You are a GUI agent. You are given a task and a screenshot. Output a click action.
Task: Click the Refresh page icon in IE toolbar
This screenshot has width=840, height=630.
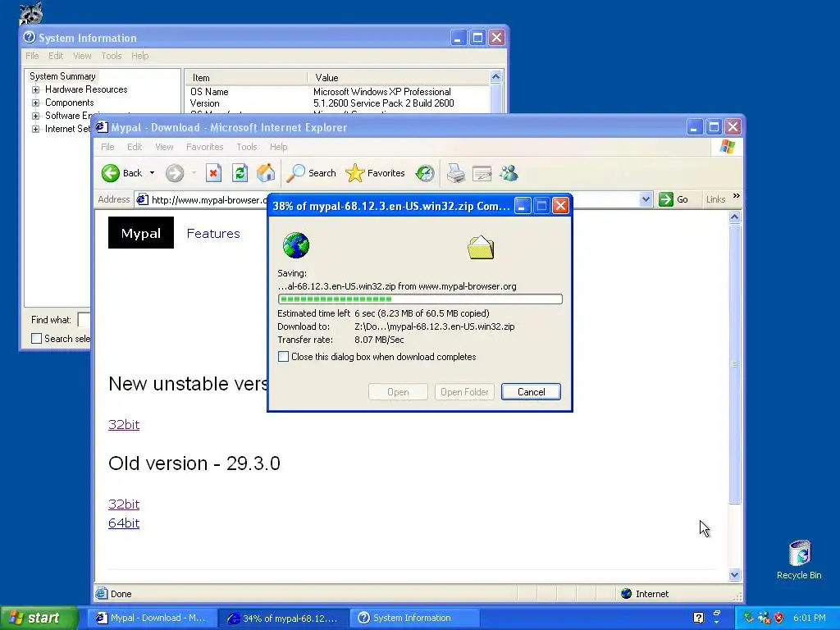pyautogui.click(x=240, y=173)
